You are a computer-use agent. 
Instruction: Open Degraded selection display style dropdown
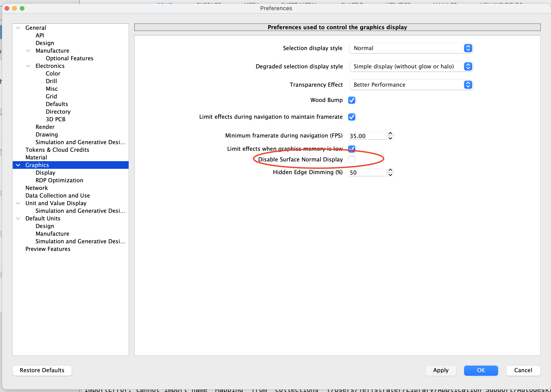coord(411,66)
